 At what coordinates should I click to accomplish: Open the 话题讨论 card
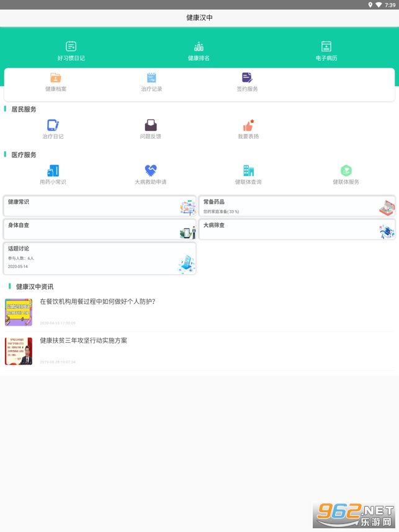point(99,258)
